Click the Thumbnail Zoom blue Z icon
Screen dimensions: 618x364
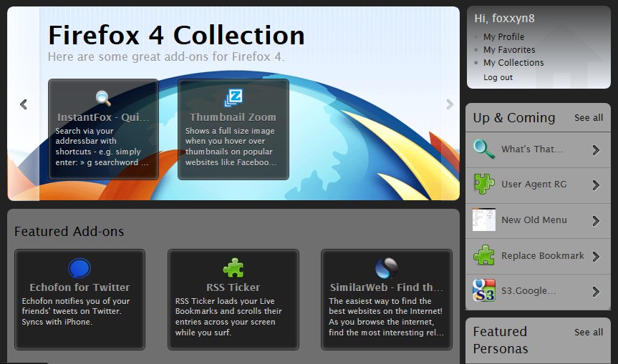coord(233,98)
